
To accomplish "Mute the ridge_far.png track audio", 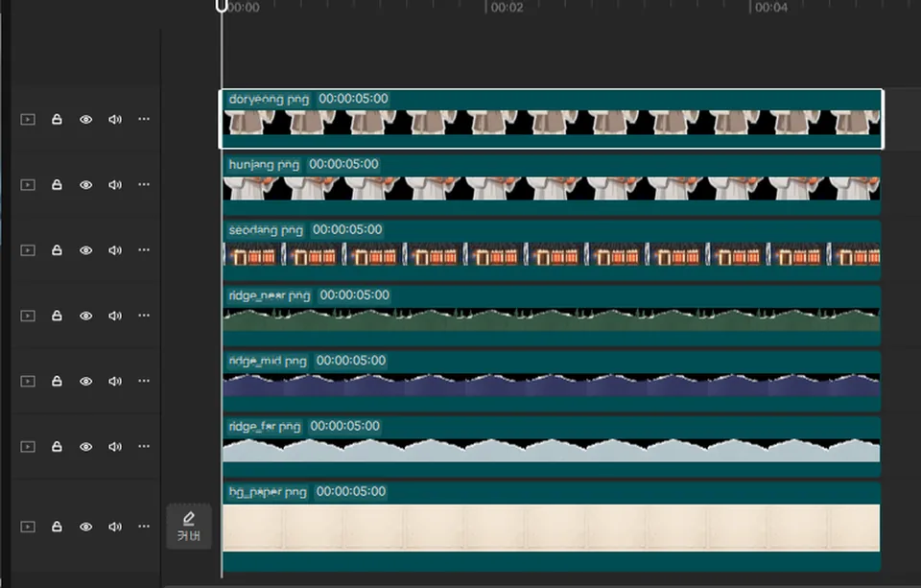I will (x=114, y=446).
